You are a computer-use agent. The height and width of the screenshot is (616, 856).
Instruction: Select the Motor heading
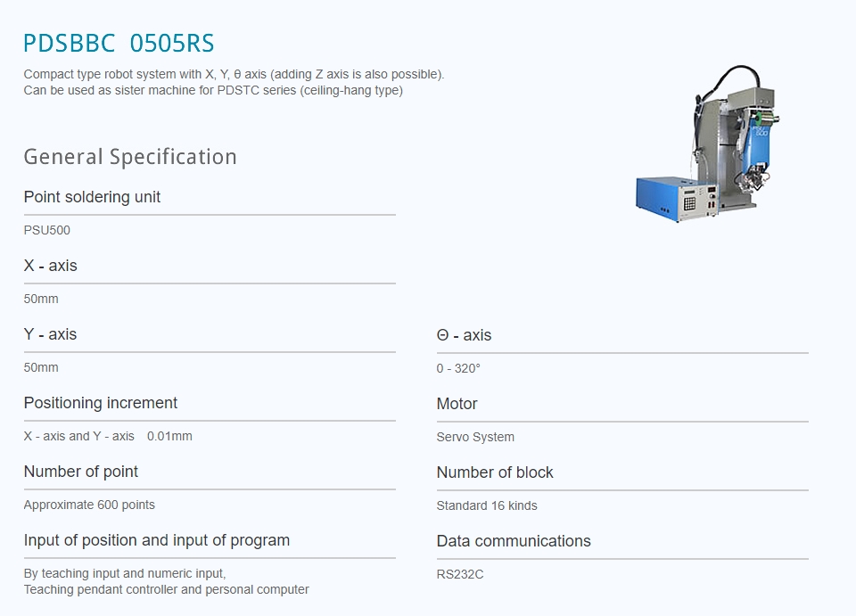pyautogui.click(x=457, y=404)
